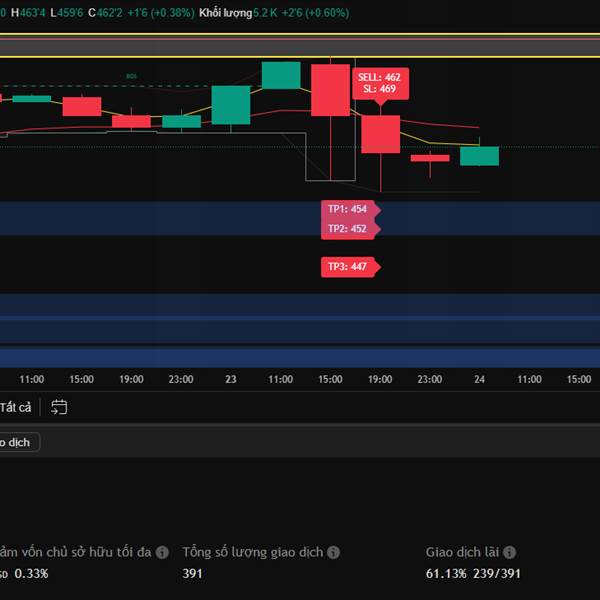Click the close value 'C462'2' in legend
Viewport: 600px width, 600px height.
(105, 13)
